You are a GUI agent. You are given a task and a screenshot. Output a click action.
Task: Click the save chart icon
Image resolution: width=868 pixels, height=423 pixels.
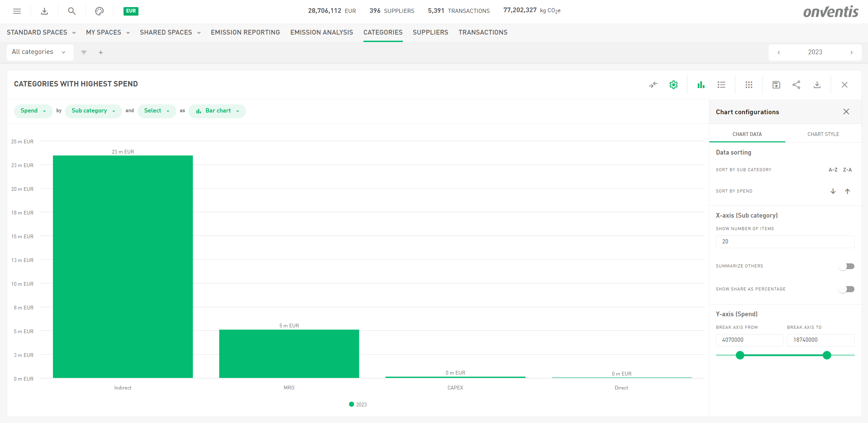tap(776, 85)
